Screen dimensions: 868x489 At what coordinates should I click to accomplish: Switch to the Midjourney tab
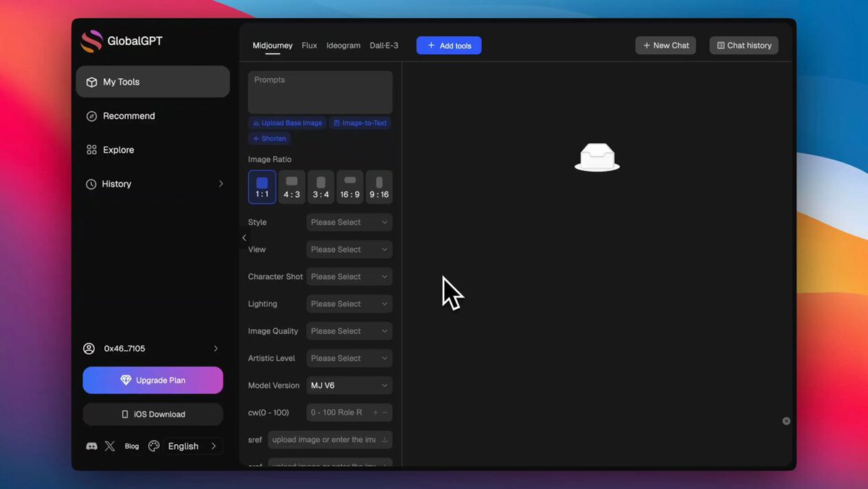[x=273, y=46]
